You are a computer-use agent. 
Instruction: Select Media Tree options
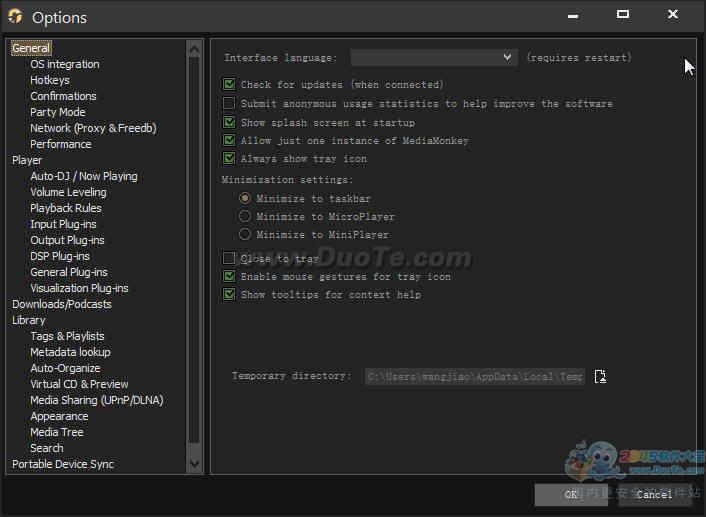coord(57,432)
